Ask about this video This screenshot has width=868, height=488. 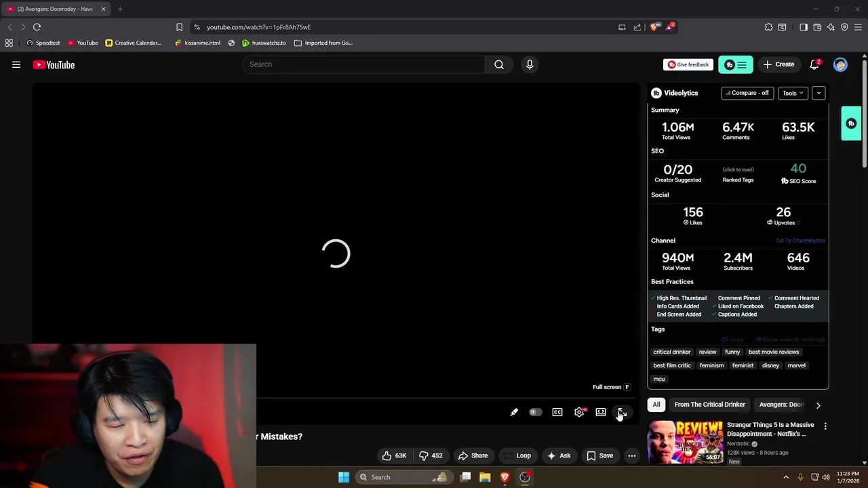(x=559, y=455)
